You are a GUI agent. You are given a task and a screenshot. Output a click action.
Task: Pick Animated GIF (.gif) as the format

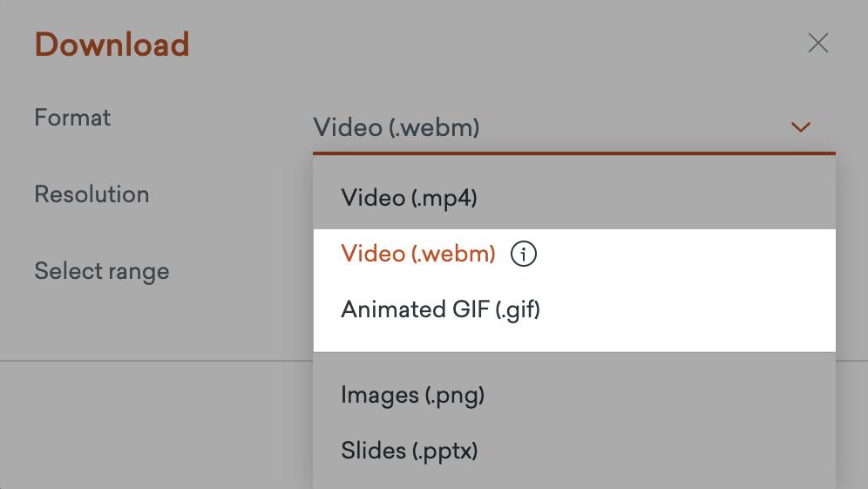[574, 309]
